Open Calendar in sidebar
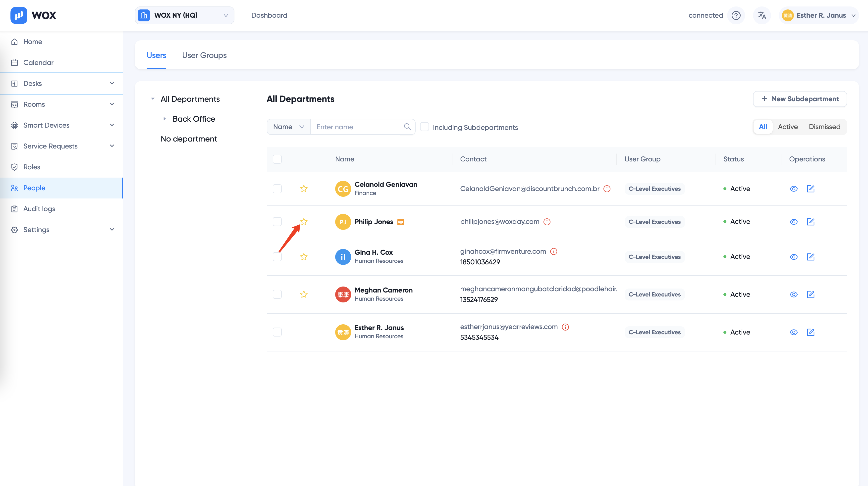The image size is (868, 486). 61,63
